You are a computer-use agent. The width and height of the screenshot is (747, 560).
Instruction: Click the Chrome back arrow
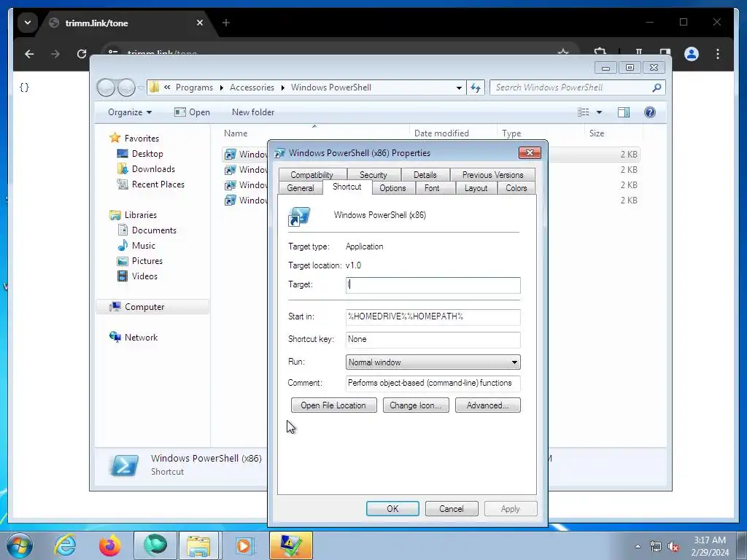tap(29, 54)
